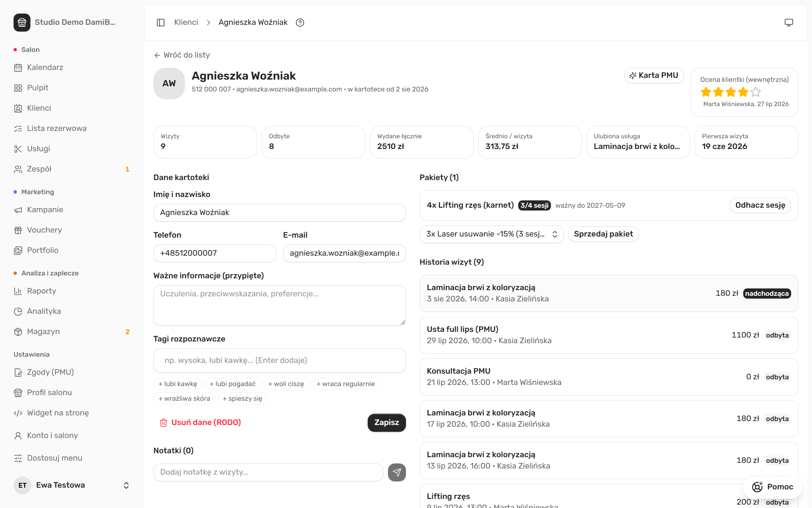Image resolution: width=812 pixels, height=508 pixels.
Task: Click the send note paper plane icon
Action: [397, 472]
